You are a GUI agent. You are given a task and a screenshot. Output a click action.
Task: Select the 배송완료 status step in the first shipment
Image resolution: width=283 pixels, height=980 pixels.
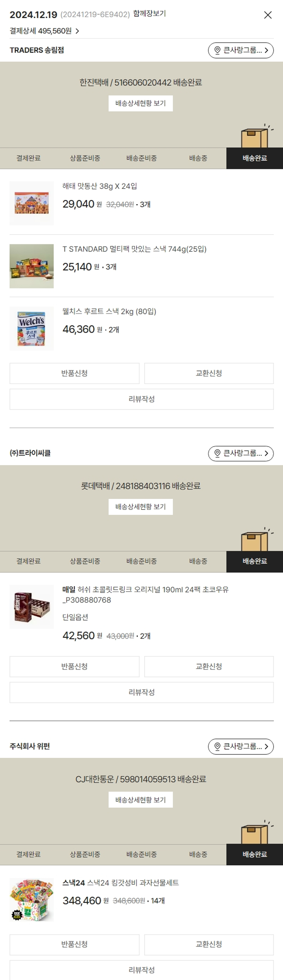click(x=255, y=158)
